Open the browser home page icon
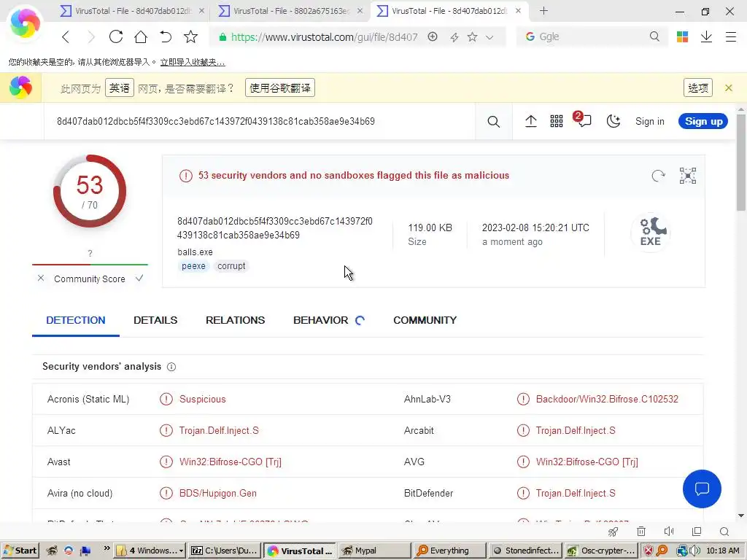 pyautogui.click(x=141, y=36)
